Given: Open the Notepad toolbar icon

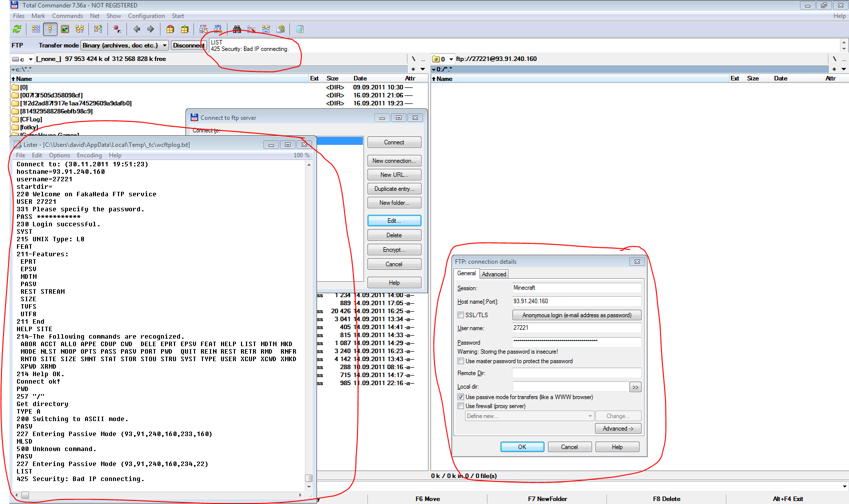Looking at the screenshot, I should click(x=299, y=29).
